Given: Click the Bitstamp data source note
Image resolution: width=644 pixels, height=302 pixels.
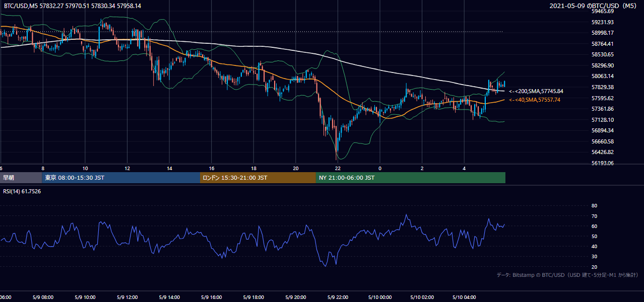Looking at the screenshot, I should tap(567, 275).
